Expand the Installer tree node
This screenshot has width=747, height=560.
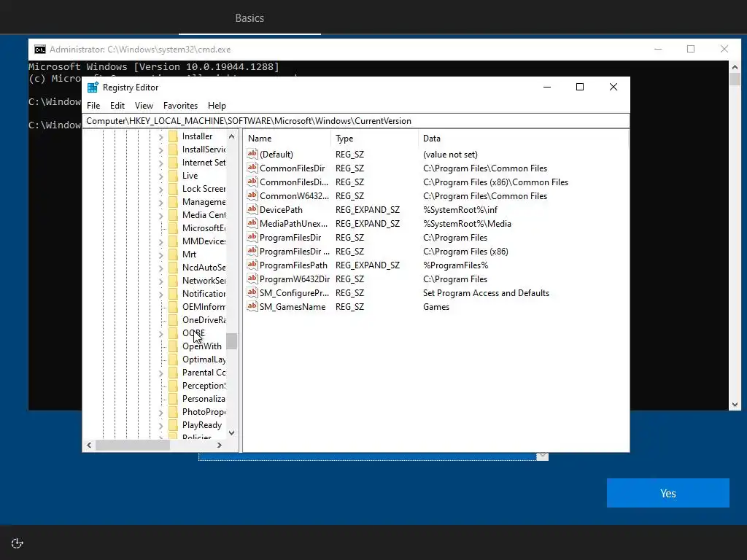coord(161,137)
